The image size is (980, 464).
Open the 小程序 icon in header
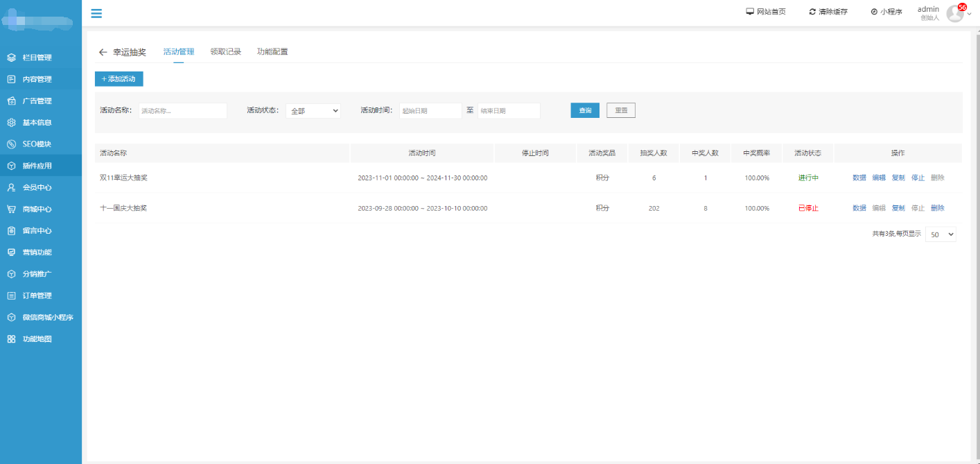[x=874, y=12]
